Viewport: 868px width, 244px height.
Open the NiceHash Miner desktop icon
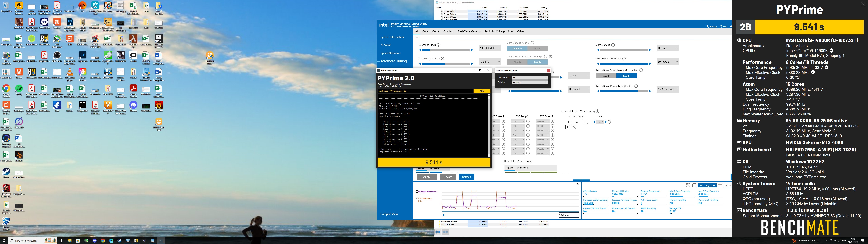point(210,58)
